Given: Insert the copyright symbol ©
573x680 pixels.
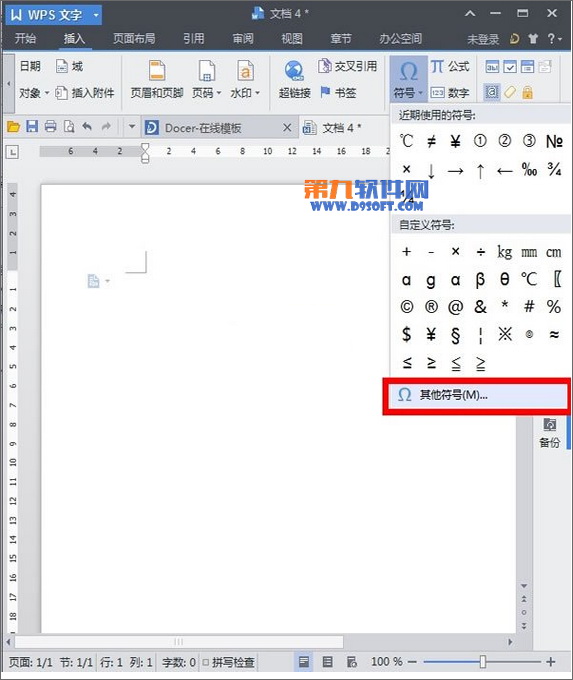Looking at the screenshot, I should [406, 307].
